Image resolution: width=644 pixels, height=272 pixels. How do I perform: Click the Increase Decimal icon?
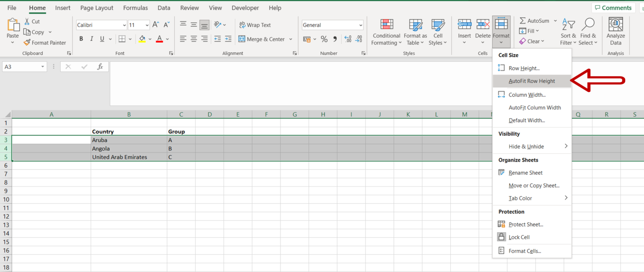(348, 39)
